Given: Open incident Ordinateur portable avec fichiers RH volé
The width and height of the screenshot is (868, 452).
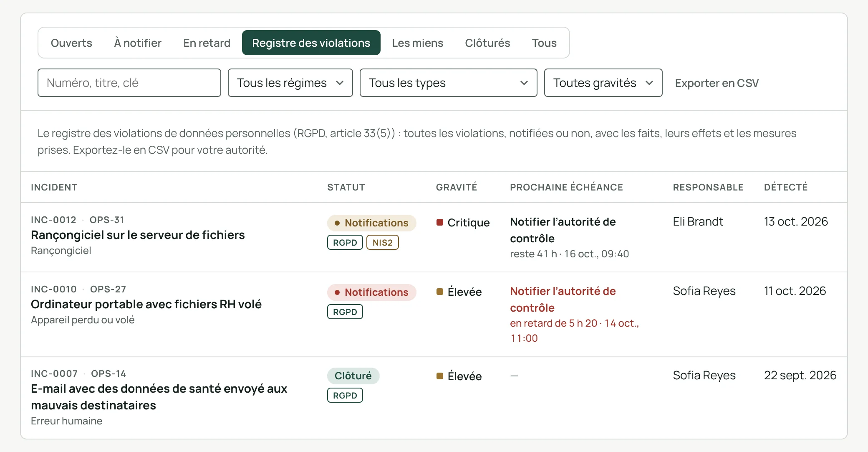Looking at the screenshot, I should tap(146, 304).
